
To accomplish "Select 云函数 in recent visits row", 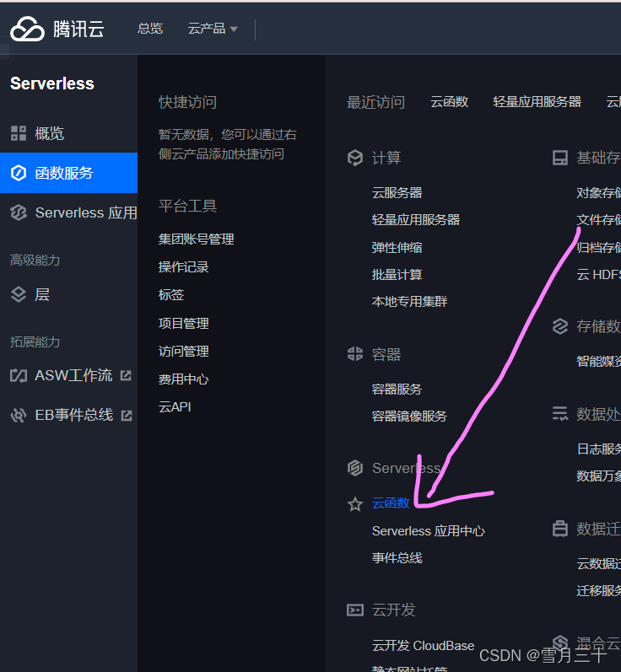I will tap(449, 102).
